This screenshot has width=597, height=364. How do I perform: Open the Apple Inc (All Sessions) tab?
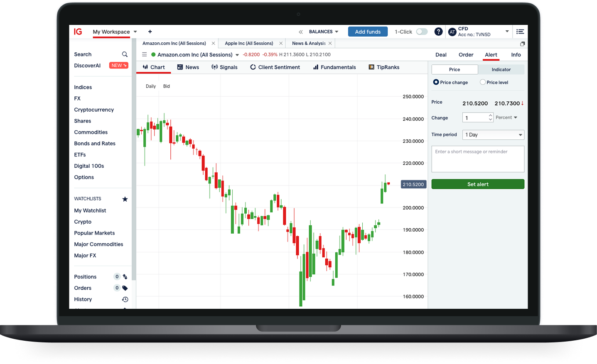tap(249, 43)
